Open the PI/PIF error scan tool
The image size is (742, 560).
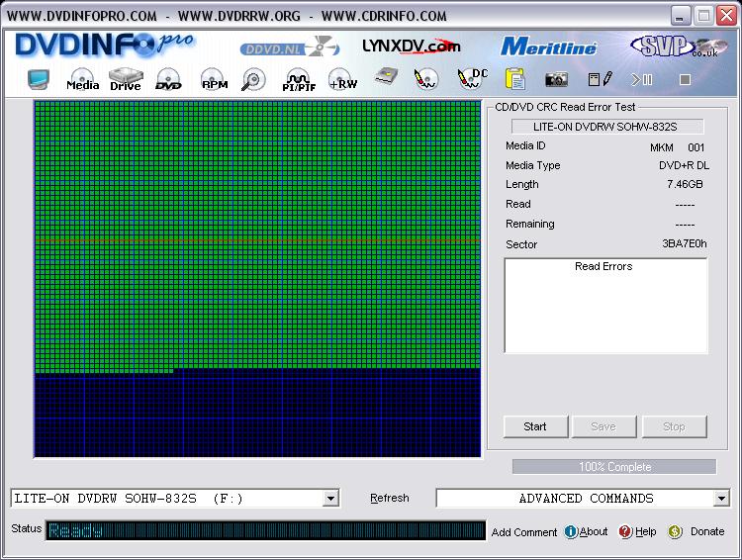tap(299, 80)
